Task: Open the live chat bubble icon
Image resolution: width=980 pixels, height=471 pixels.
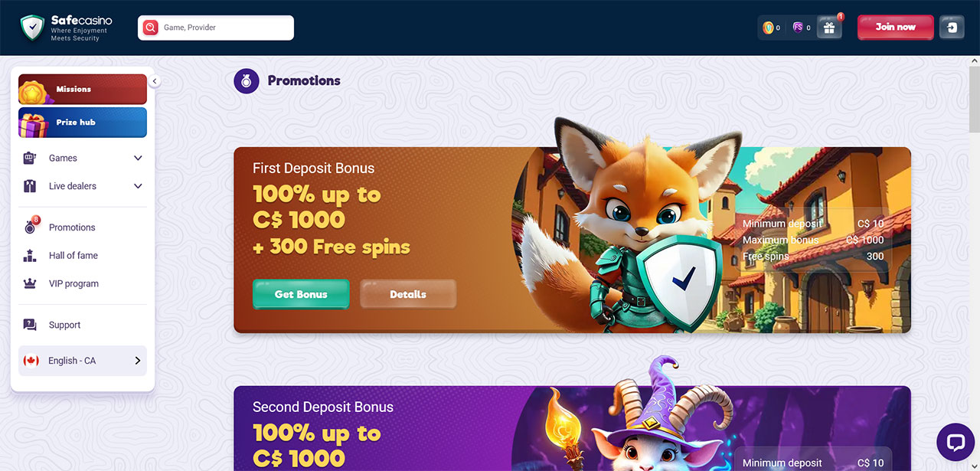Action: coord(955,442)
